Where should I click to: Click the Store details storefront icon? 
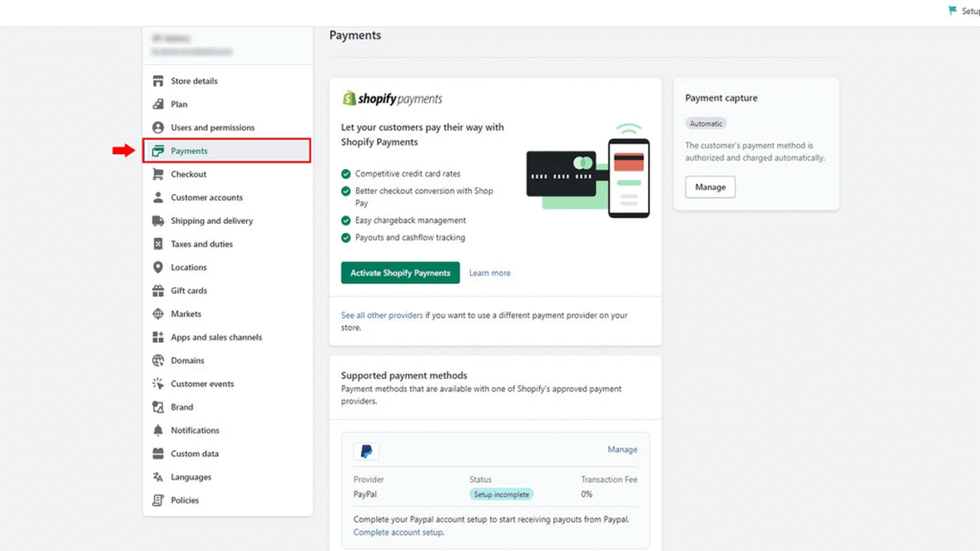(x=158, y=81)
